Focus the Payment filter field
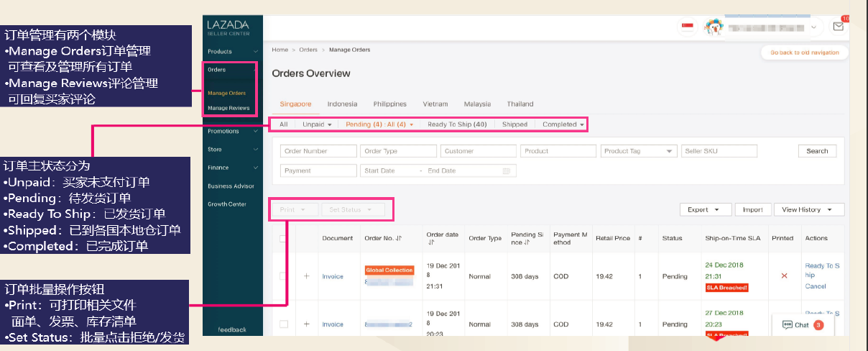Image resolution: width=868 pixels, height=351 pixels. tap(318, 171)
